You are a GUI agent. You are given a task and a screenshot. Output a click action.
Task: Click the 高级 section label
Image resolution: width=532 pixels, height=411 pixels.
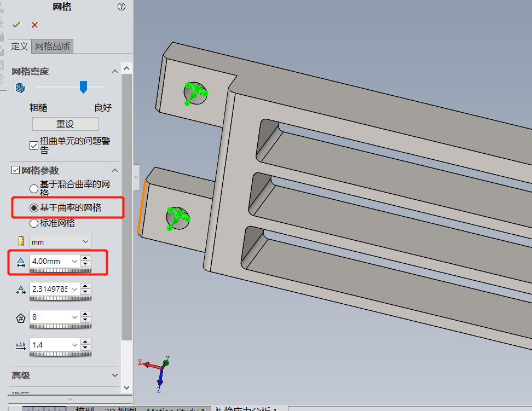21,375
